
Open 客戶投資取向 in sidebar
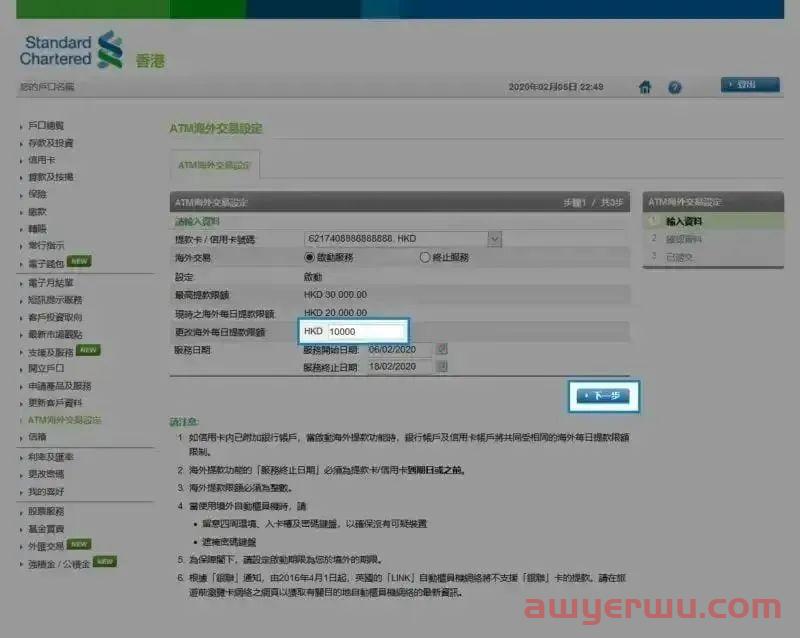(55, 317)
